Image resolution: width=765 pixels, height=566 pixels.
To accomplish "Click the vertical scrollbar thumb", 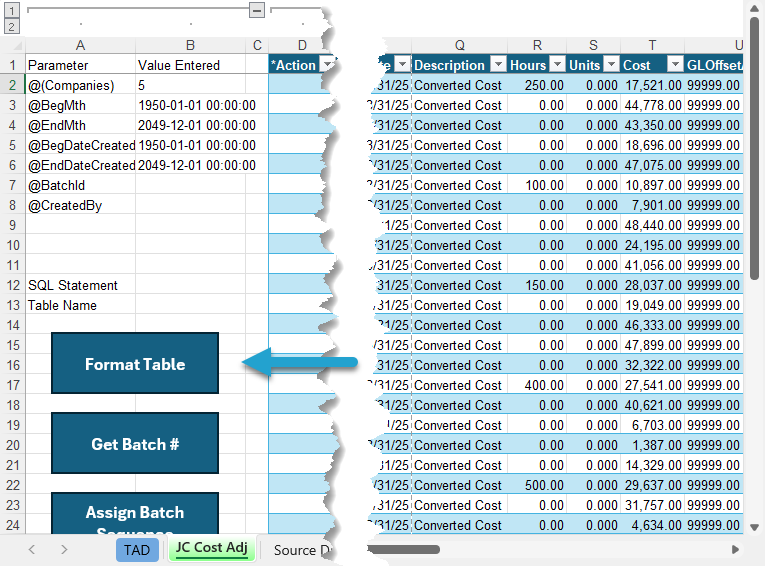I will pos(754,148).
